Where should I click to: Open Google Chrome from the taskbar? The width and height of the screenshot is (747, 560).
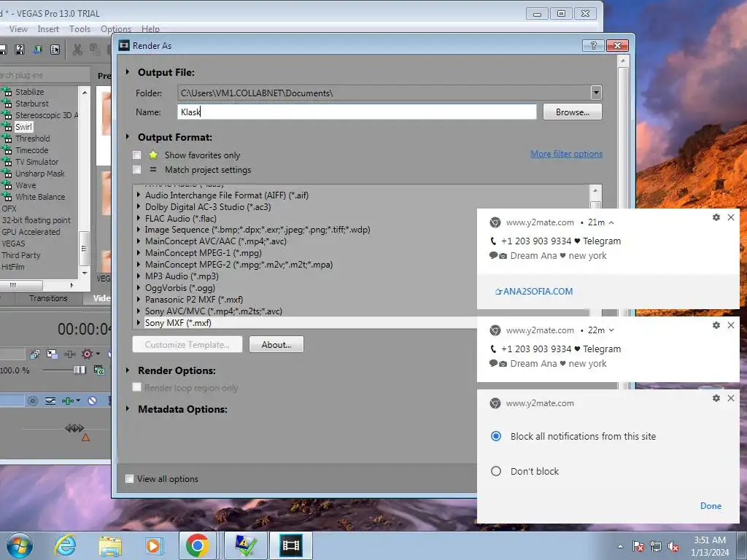pos(197,545)
